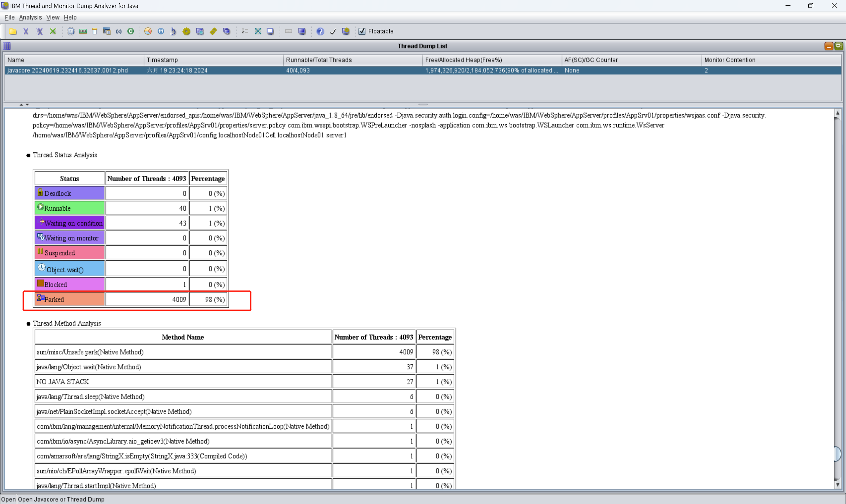846x504 pixels.
Task: Open the View menu
Action: coord(53,17)
